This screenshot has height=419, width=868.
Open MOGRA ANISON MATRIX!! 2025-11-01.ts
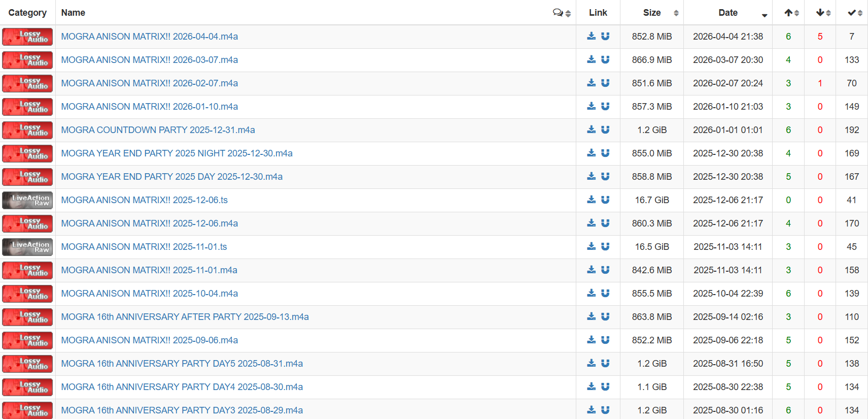pos(144,247)
